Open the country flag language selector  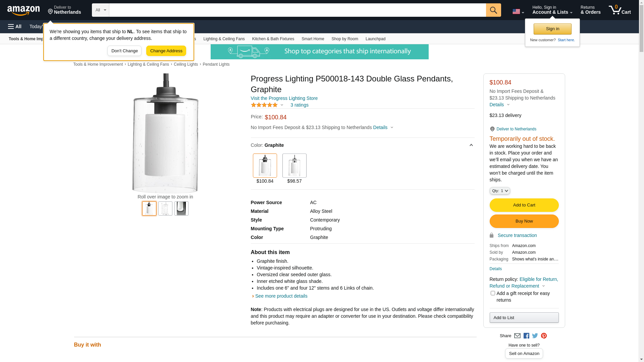pos(518,12)
